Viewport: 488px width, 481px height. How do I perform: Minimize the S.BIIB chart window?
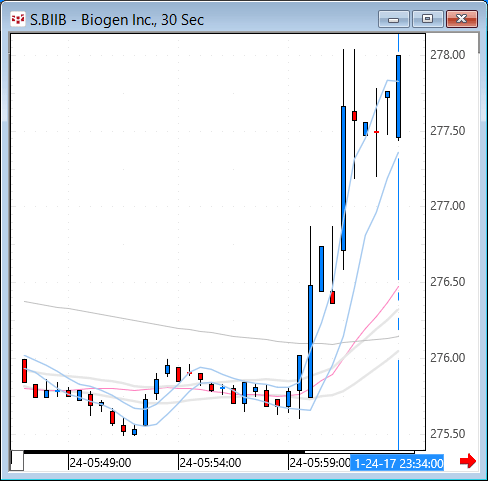pos(394,19)
